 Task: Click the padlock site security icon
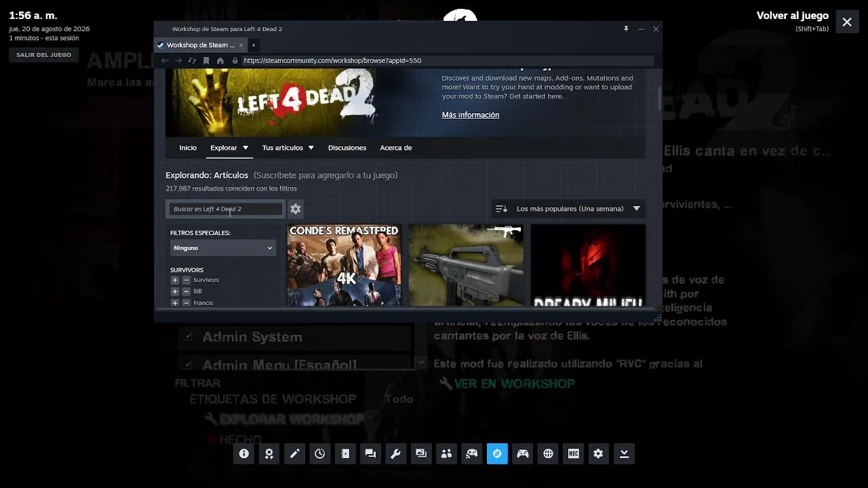pyautogui.click(x=235, y=60)
